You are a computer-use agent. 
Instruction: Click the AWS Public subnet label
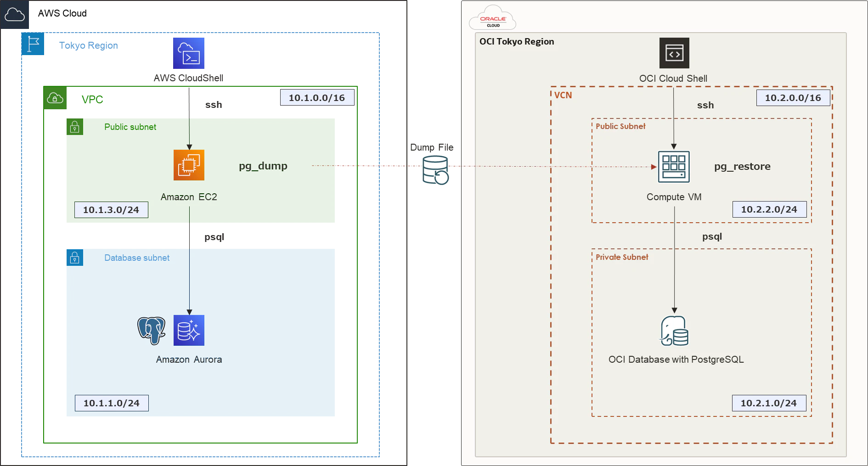pyautogui.click(x=130, y=127)
